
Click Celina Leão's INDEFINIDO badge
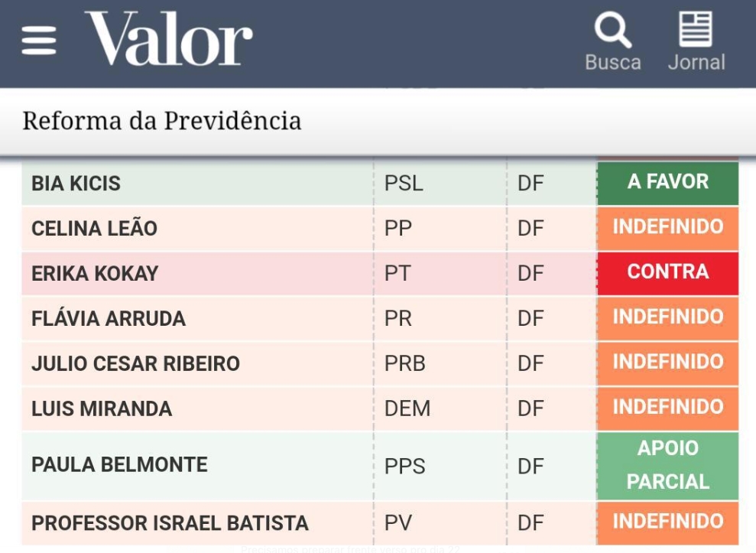tap(667, 227)
